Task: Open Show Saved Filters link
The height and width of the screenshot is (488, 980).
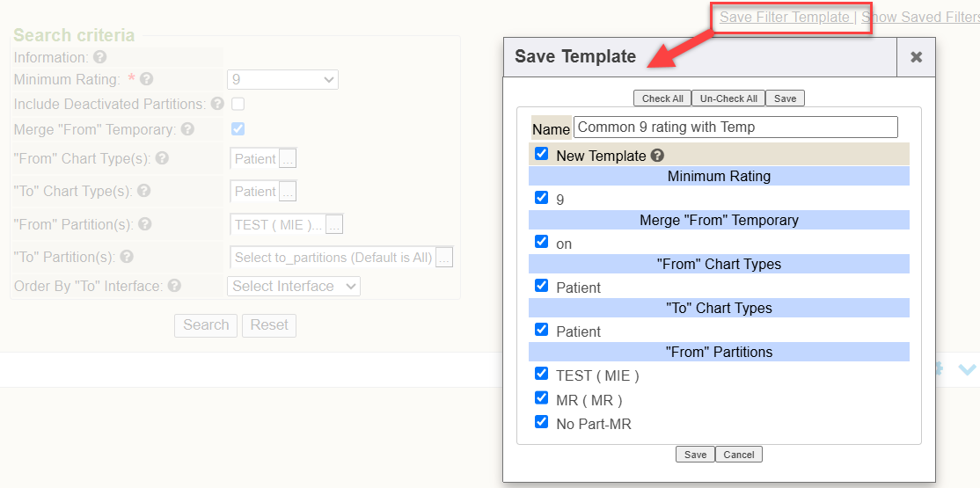Action: [921, 18]
